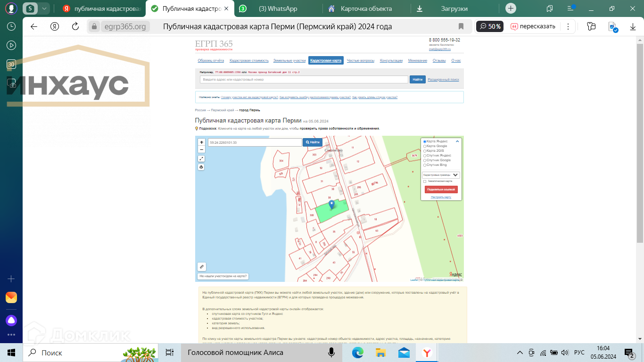Enable the Тематическая карта checkbox

click(x=425, y=181)
